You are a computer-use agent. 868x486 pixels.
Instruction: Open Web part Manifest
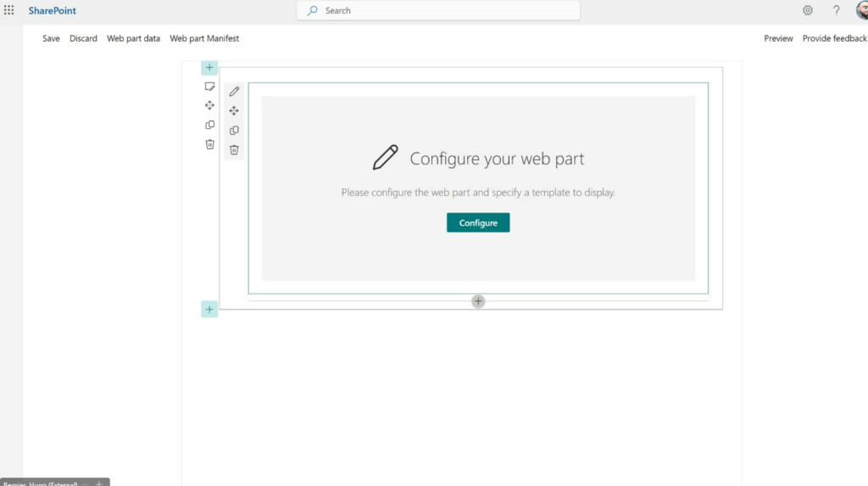click(x=204, y=38)
